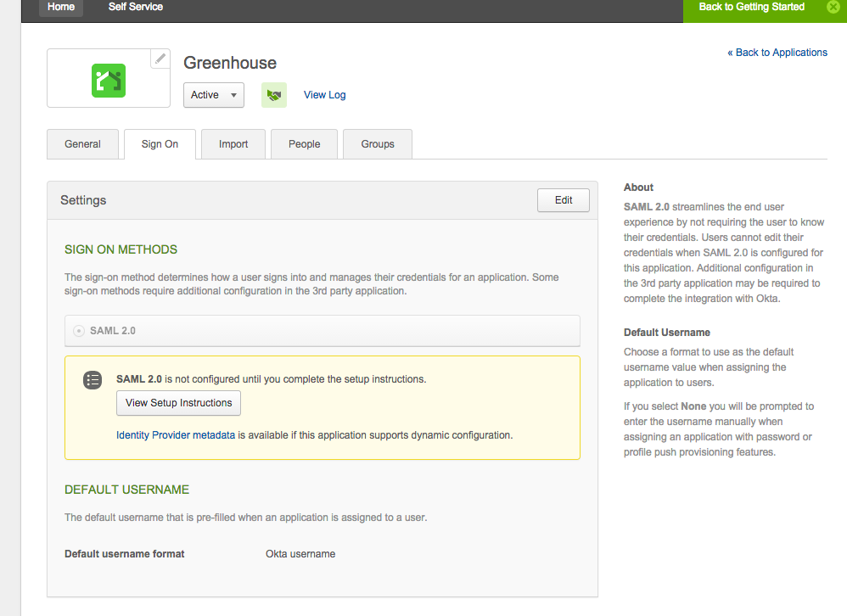
Task: Click the Okta username value
Action: (300, 554)
